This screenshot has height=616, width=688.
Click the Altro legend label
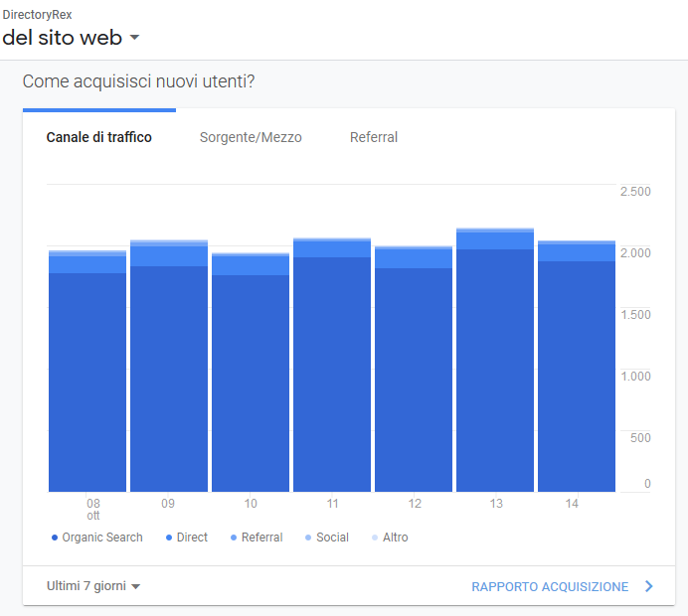[396, 538]
